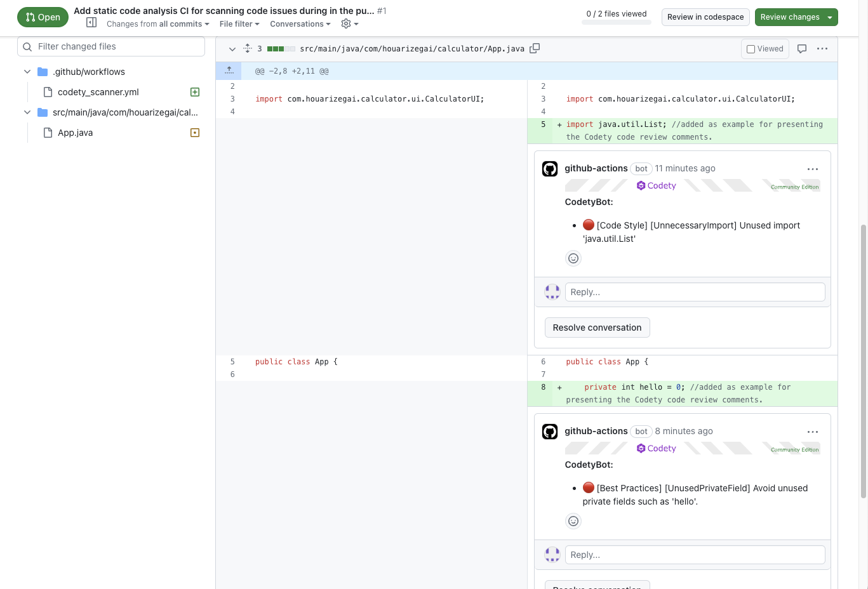Open Changes from all commits dropdown

[x=157, y=24]
